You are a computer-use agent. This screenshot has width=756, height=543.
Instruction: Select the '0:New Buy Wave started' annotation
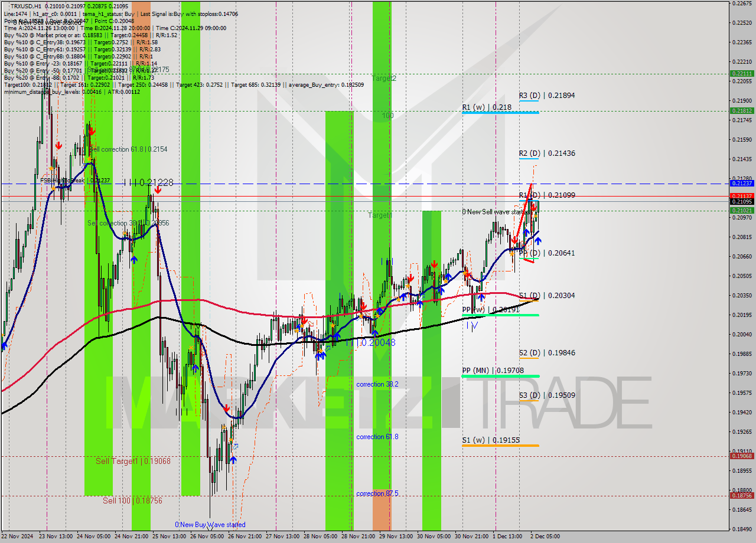click(210, 524)
